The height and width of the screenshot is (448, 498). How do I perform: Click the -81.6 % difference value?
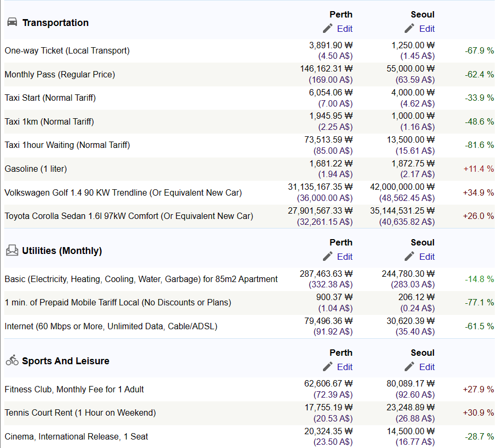(x=479, y=145)
